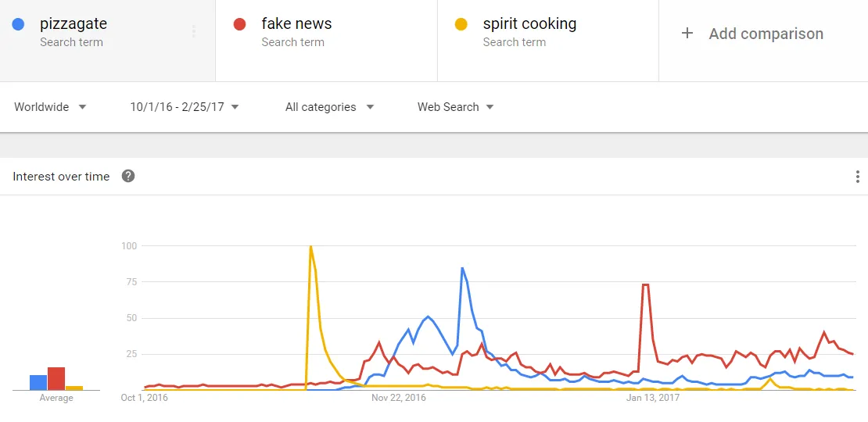Viewport: 868px width, 422px height.
Task: Select the fake news search term box
Action: pyautogui.click(x=327, y=41)
